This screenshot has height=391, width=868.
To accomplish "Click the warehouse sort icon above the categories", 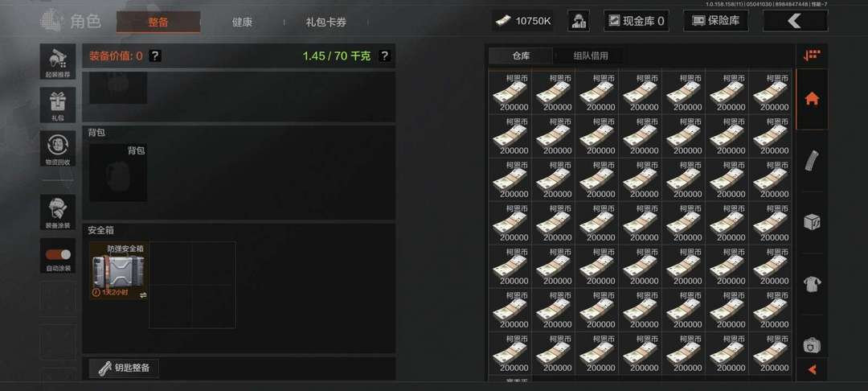I will tap(812, 55).
